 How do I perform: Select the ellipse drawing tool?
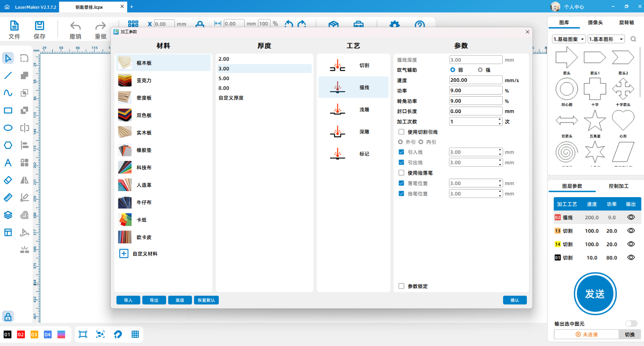[8, 128]
